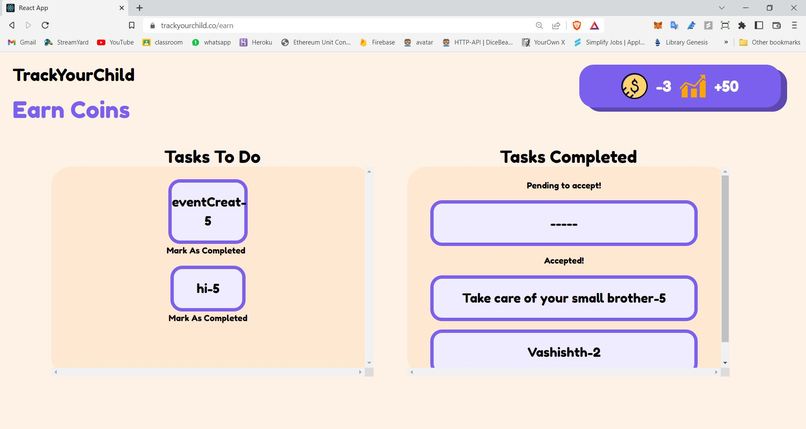Expand the hidden bookmarks chevron

(x=726, y=42)
